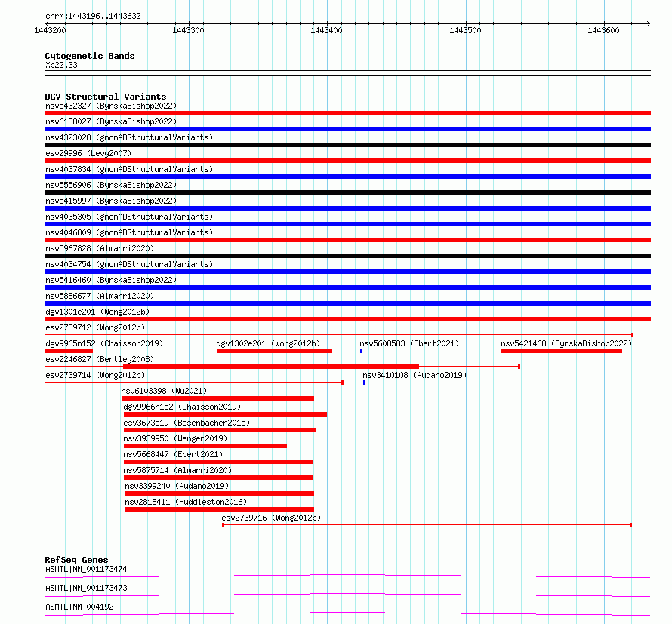672x624 pixels.
Task: Select the nsv5421468 (ByrskaBishop2022) label
Action: point(566,343)
